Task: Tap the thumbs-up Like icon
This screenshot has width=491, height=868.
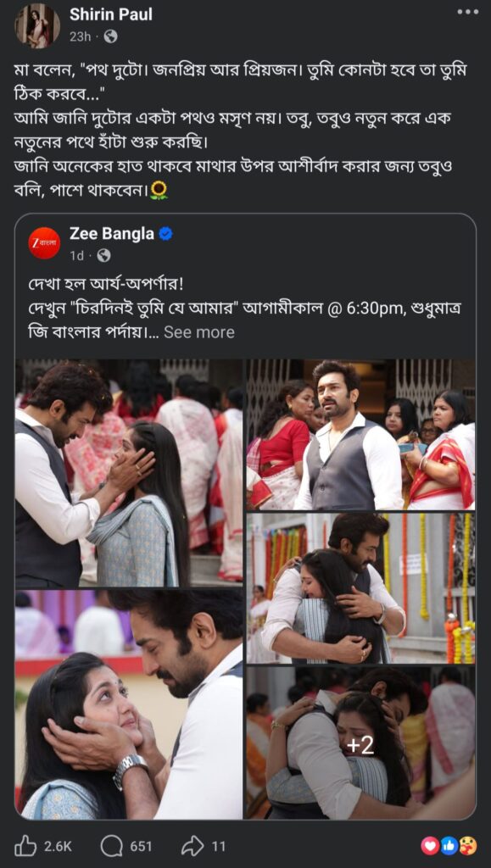Action: point(25,846)
